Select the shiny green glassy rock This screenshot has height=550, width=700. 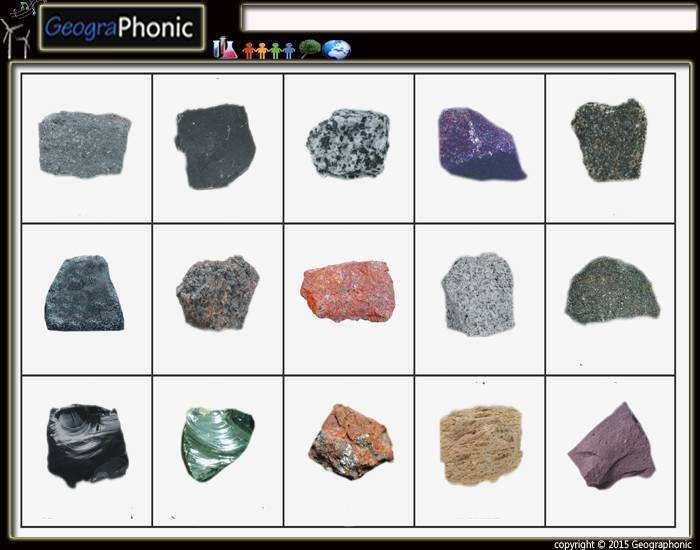click(217, 444)
